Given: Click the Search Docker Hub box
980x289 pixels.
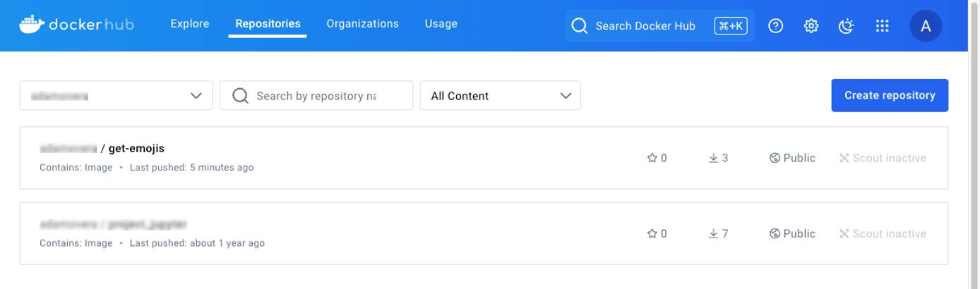Looking at the screenshot, I should pos(645,26).
